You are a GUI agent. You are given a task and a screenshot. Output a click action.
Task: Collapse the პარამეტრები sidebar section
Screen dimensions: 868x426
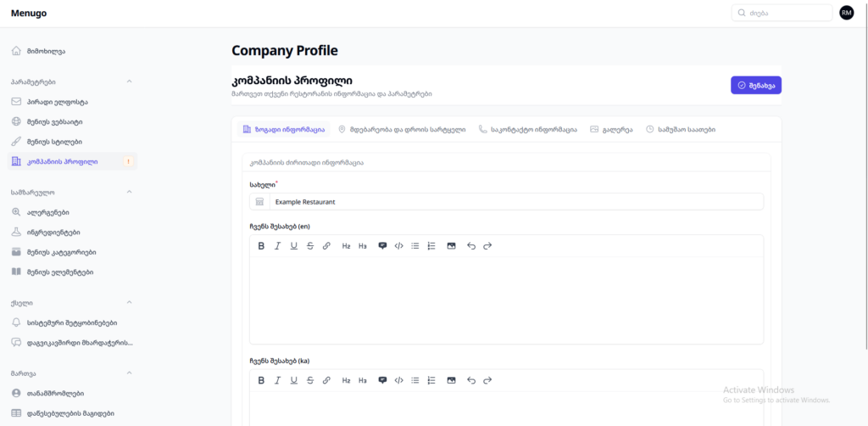[129, 81]
